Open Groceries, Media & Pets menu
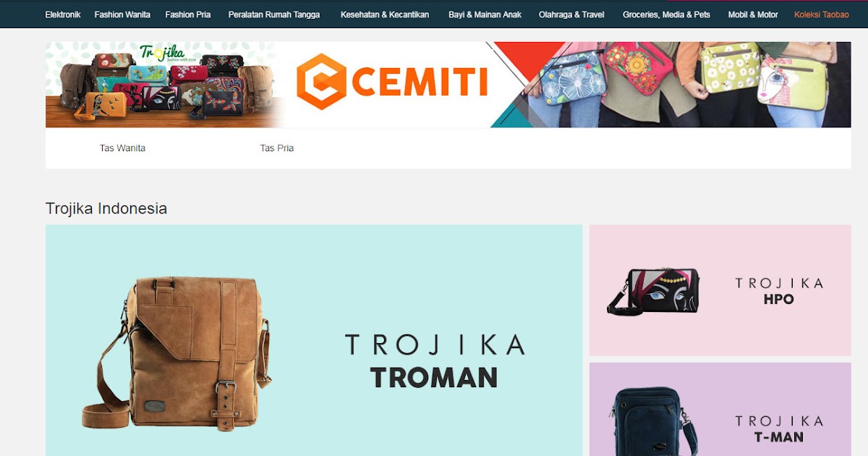868x456 pixels. coord(666,14)
